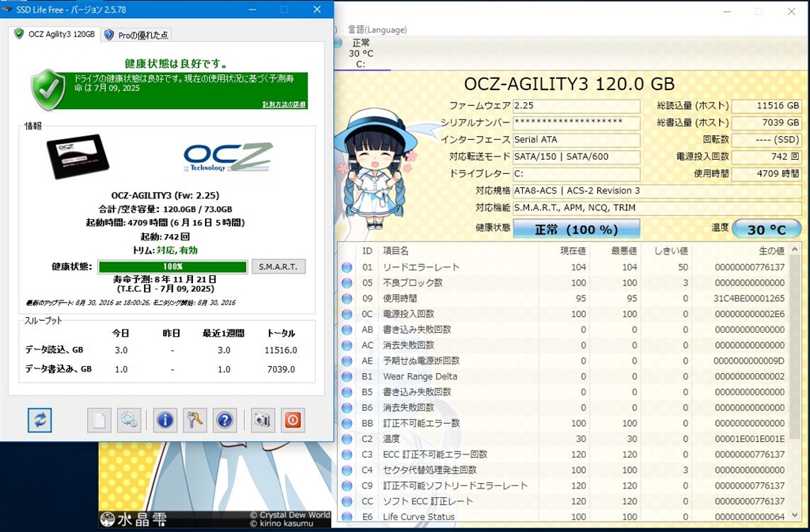Screen dimensions: 810x532
Task: Click status orb for ID B5 row
Action: 346,392
